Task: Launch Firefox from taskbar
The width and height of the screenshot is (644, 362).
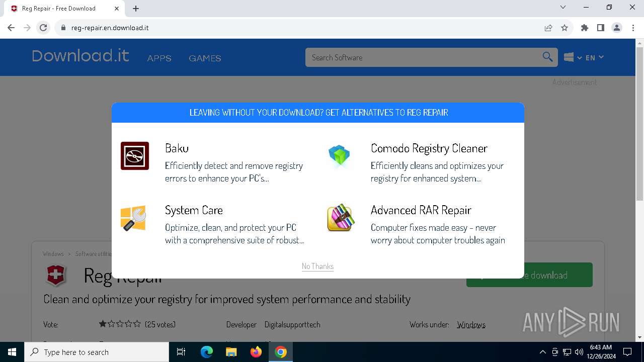Action: point(256,352)
